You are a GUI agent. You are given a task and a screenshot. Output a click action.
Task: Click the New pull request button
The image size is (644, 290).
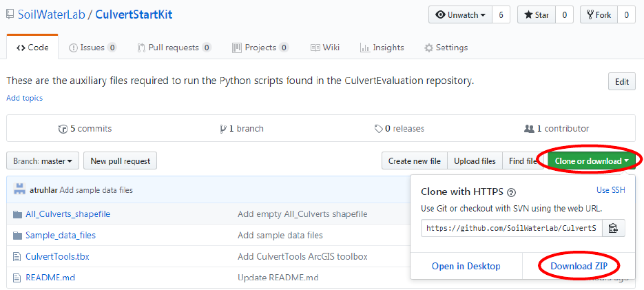(121, 161)
